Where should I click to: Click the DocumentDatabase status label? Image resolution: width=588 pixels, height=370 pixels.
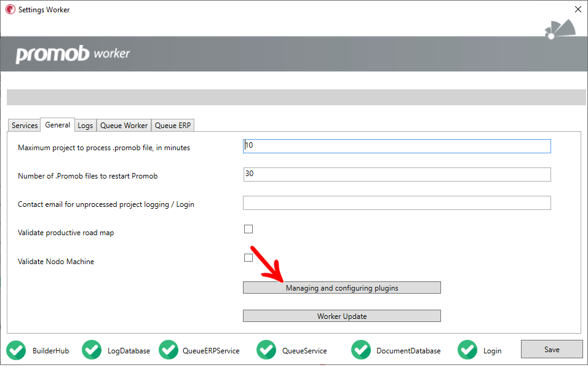pyautogui.click(x=408, y=351)
